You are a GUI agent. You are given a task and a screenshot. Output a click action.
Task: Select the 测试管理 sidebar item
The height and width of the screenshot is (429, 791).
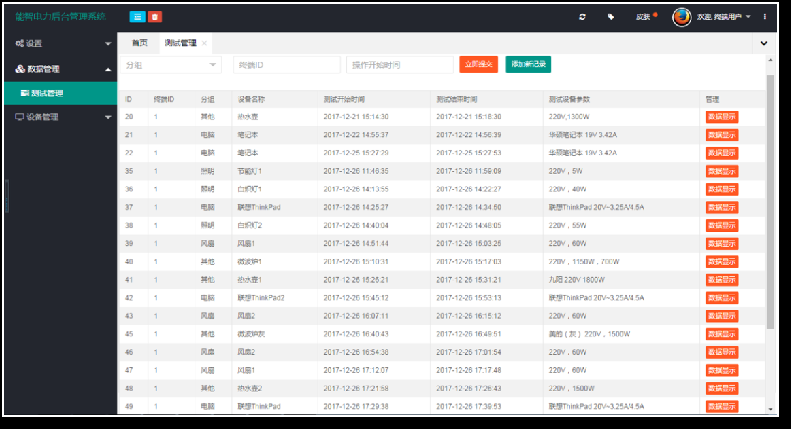pos(61,93)
